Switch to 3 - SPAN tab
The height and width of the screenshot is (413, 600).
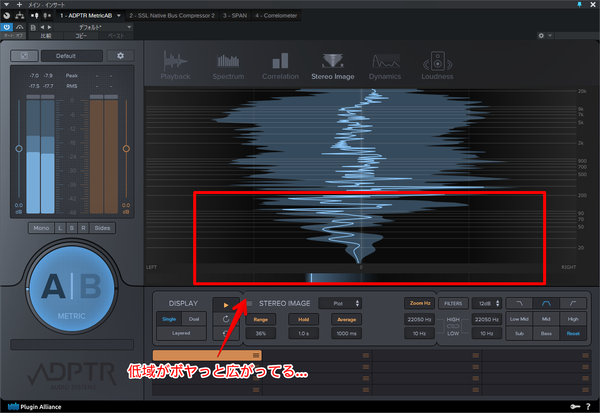pyautogui.click(x=235, y=16)
